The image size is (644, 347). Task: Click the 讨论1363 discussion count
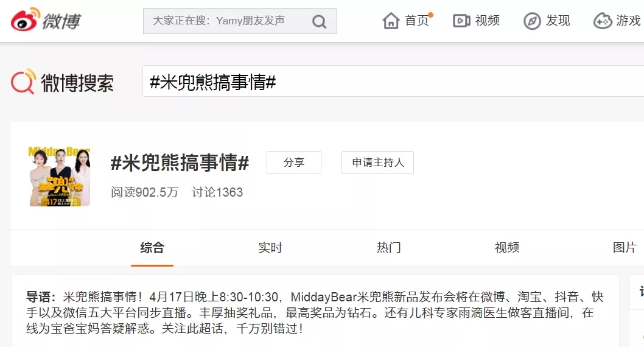tap(217, 192)
